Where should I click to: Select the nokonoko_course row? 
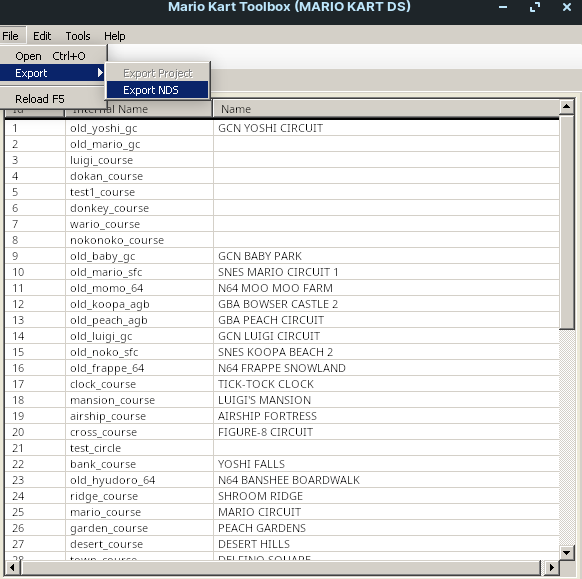pyautogui.click(x=282, y=240)
